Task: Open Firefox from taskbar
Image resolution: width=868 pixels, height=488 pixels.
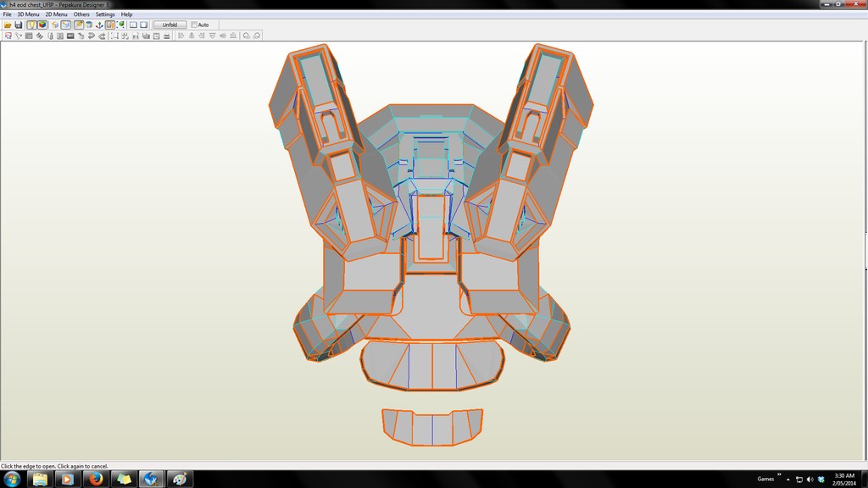Action: click(96, 480)
